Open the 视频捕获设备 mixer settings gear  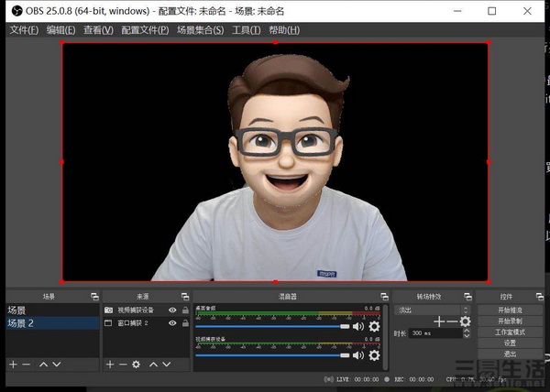point(374,355)
